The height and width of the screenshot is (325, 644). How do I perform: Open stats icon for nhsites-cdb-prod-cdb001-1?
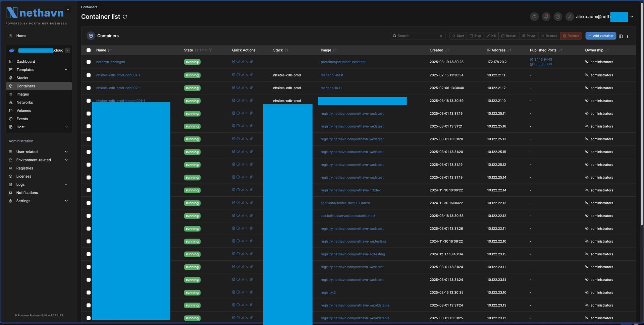click(243, 75)
